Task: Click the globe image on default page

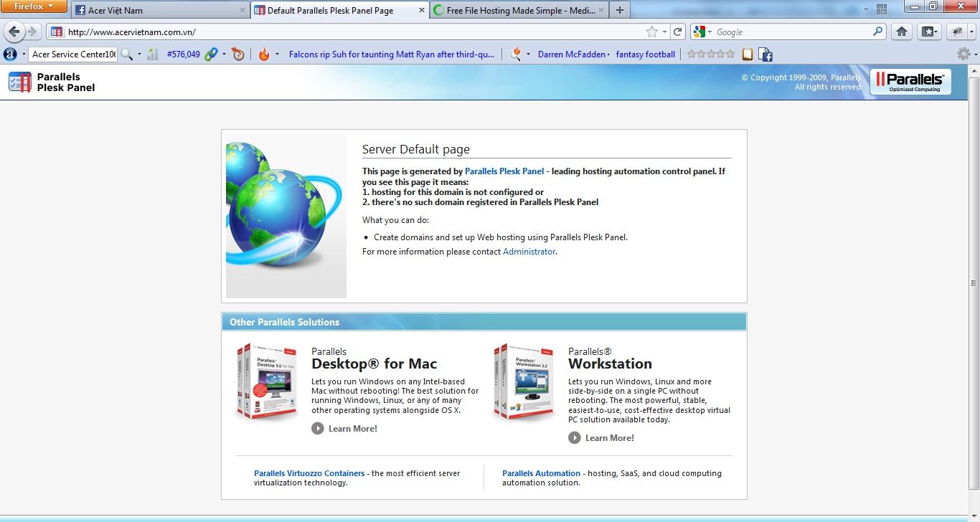Action: point(286,216)
